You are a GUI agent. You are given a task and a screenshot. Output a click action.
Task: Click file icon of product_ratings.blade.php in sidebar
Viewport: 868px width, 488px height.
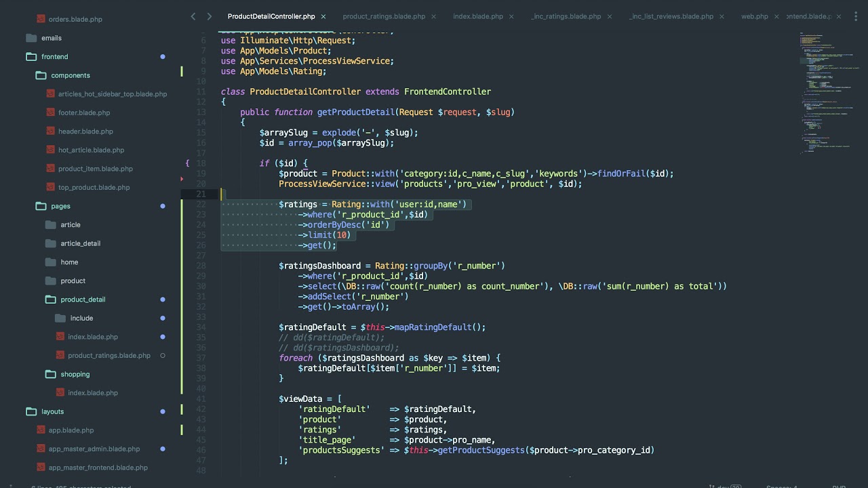[x=60, y=355]
